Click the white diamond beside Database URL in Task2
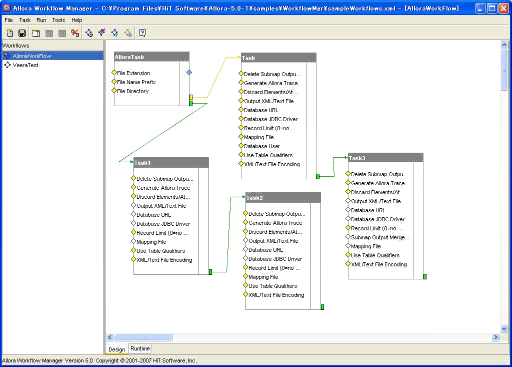 click(x=246, y=249)
